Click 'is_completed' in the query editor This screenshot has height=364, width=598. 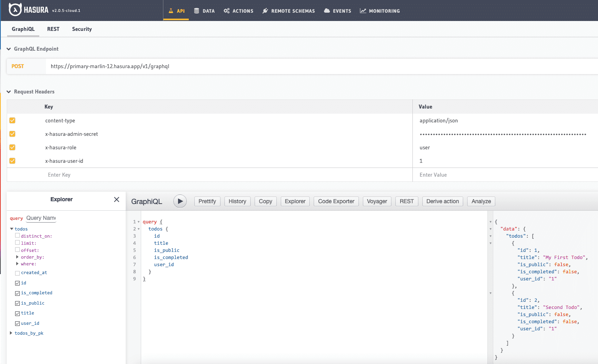pos(171,257)
